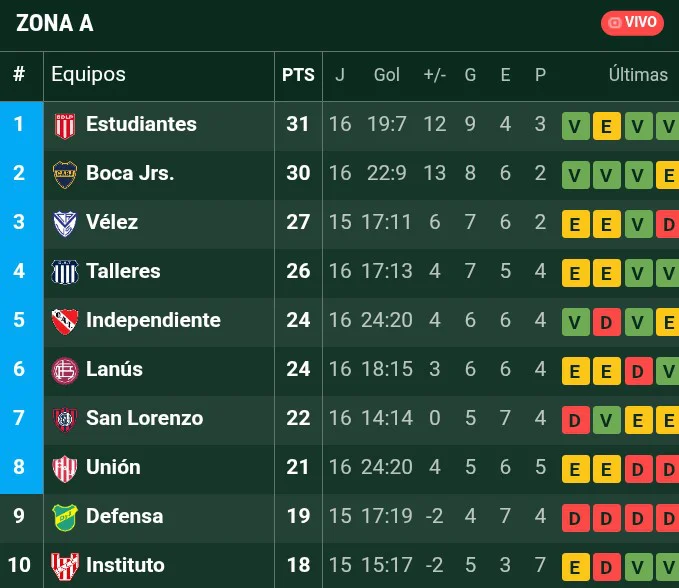Click the Gol column header
679x588 pixels.
click(386, 74)
